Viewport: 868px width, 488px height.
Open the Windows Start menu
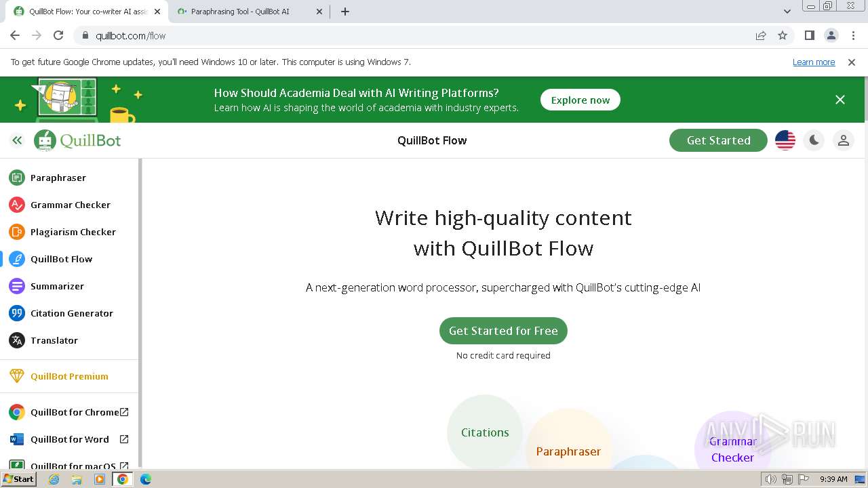[18, 479]
